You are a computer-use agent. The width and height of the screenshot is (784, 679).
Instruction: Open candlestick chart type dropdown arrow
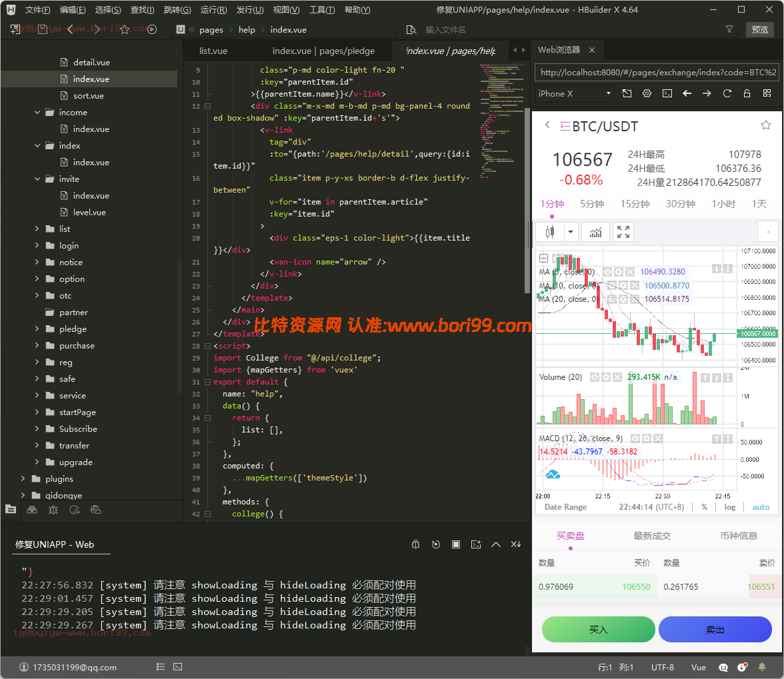[x=571, y=232]
